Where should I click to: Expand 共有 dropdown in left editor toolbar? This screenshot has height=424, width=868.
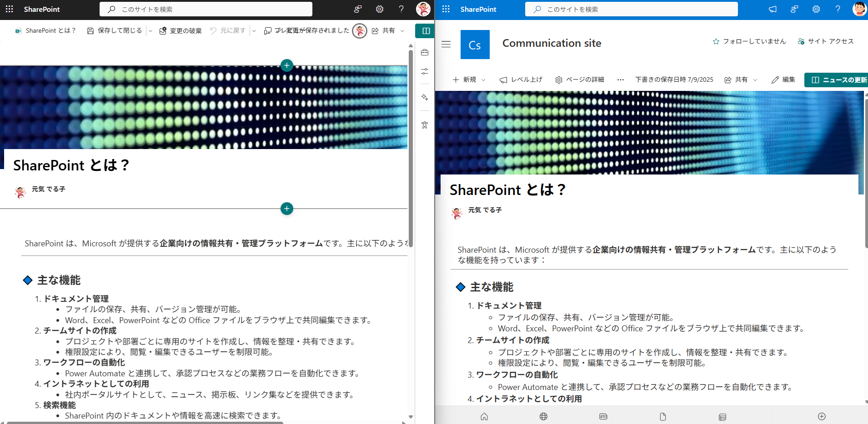point(402,31)
